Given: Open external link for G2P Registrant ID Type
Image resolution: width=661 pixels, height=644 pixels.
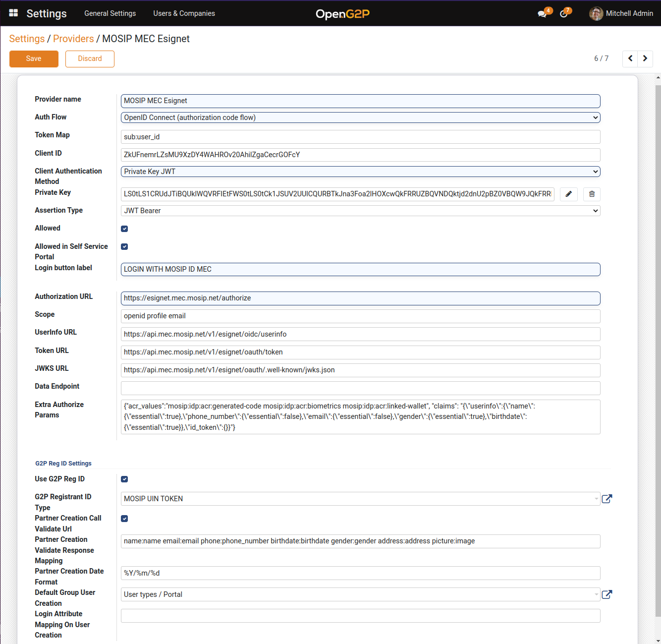Looking at the screenshot, I should [606, 499].
